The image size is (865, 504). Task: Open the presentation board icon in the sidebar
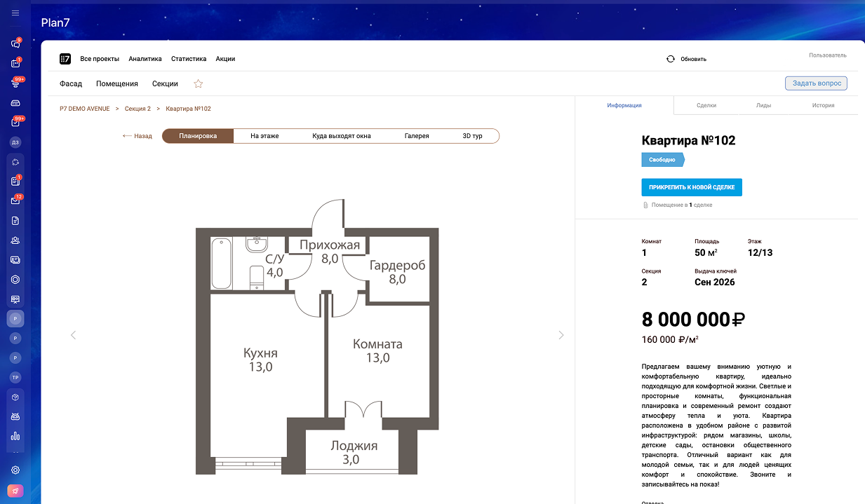(15, 299)
